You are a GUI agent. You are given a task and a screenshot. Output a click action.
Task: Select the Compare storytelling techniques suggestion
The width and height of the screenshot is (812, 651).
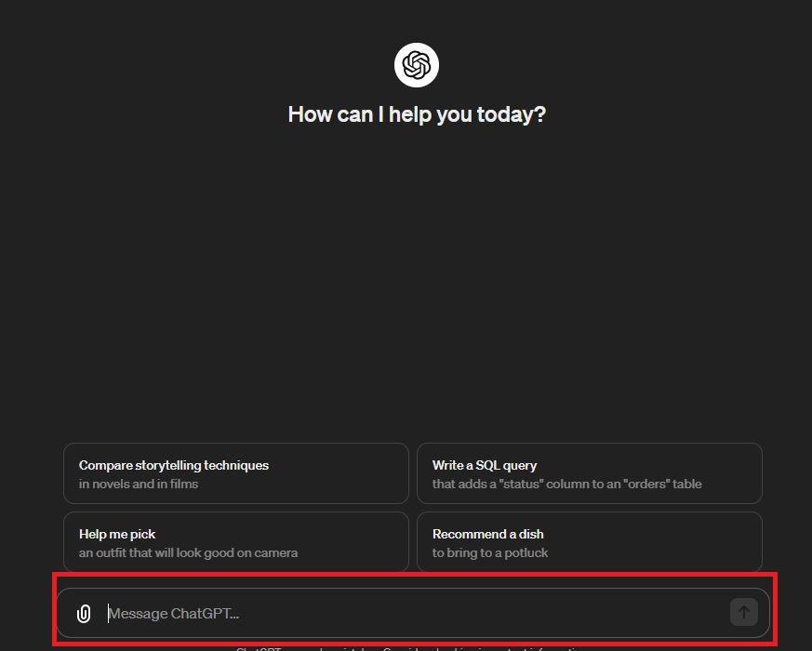pyautogui.click(x=236, y=473)
